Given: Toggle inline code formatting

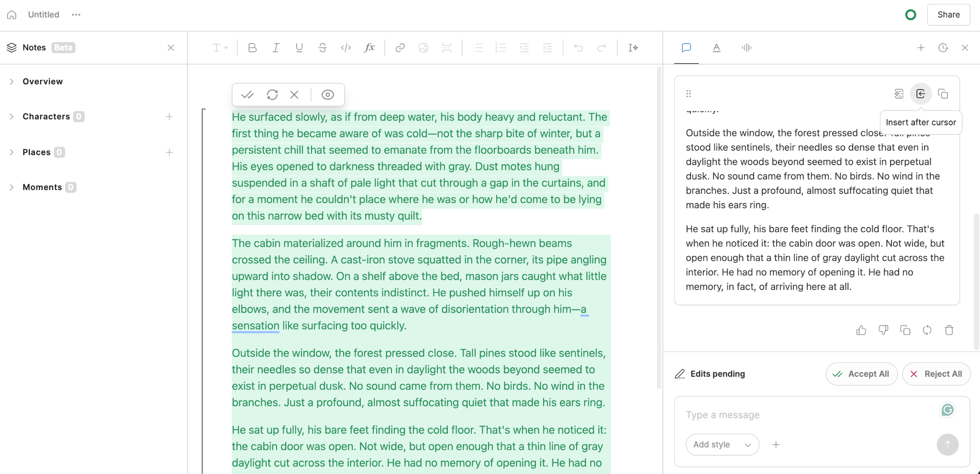Looking at the screenshot, I should [346, 48].
